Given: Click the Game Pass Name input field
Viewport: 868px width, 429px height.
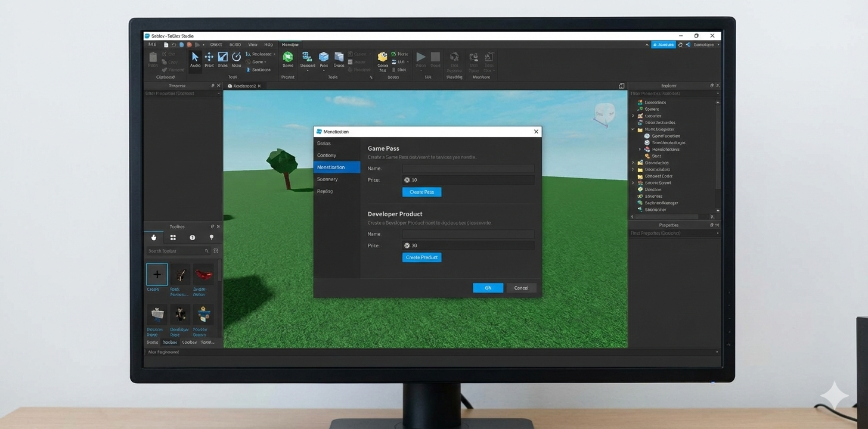Looking at the screenshot, I should (x=468, y=169).
